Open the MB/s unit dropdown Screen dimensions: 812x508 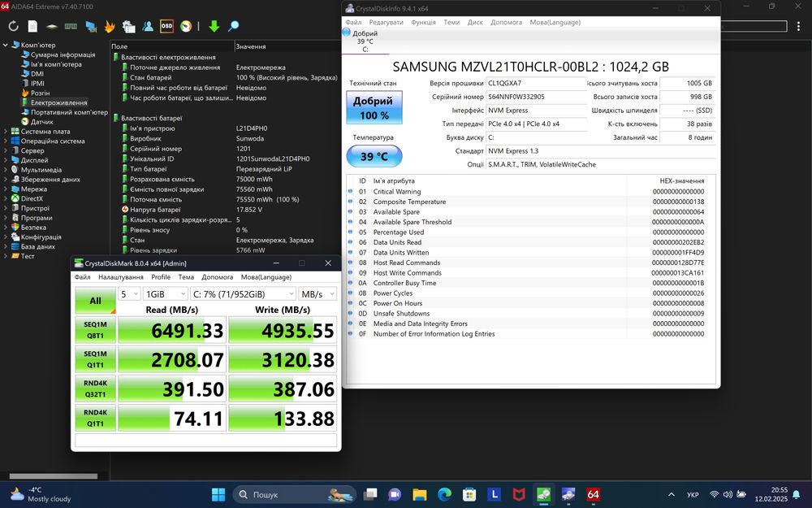(x=317, y=294)
